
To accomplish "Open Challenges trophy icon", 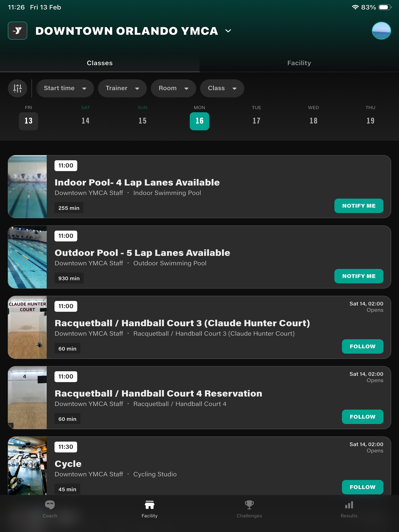I will 249,505.
